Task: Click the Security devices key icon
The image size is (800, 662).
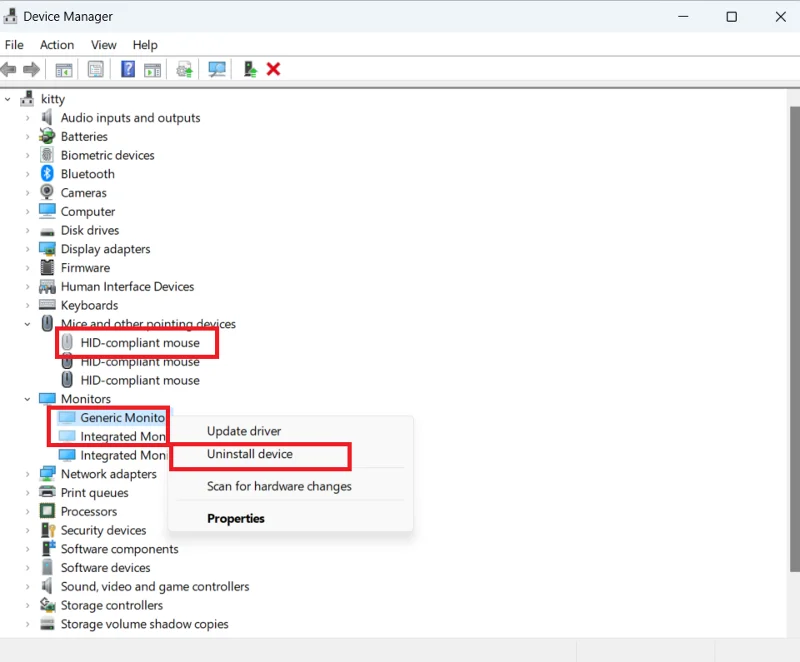Action: point(48,530)
